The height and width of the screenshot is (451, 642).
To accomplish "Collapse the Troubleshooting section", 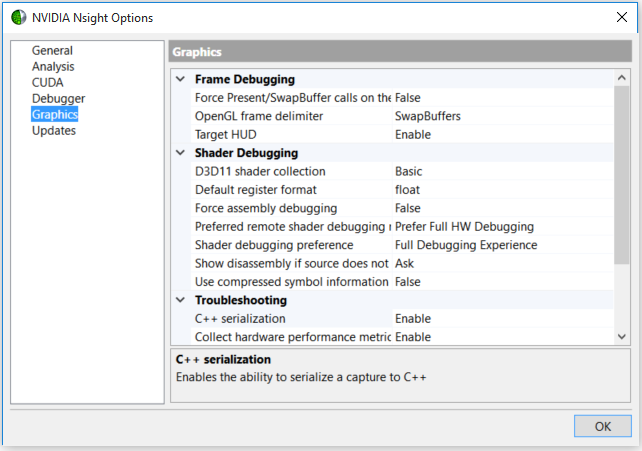I will coord(180,300).
